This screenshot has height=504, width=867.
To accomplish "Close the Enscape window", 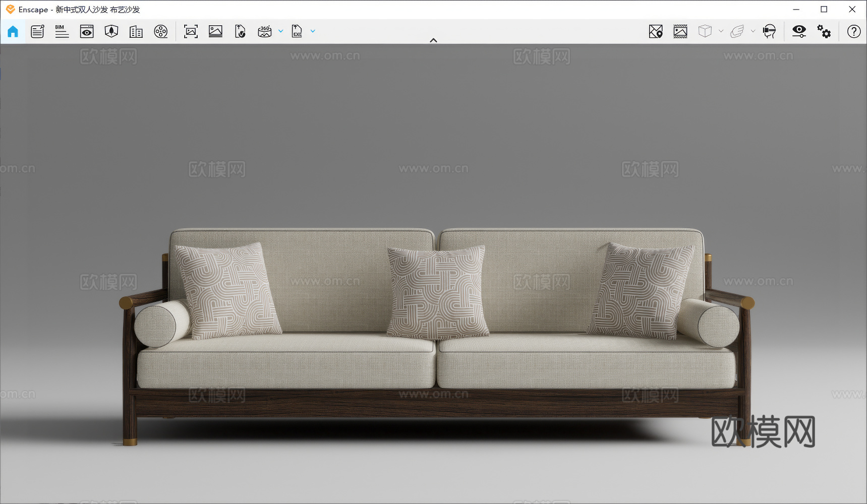I will (852, 9).
